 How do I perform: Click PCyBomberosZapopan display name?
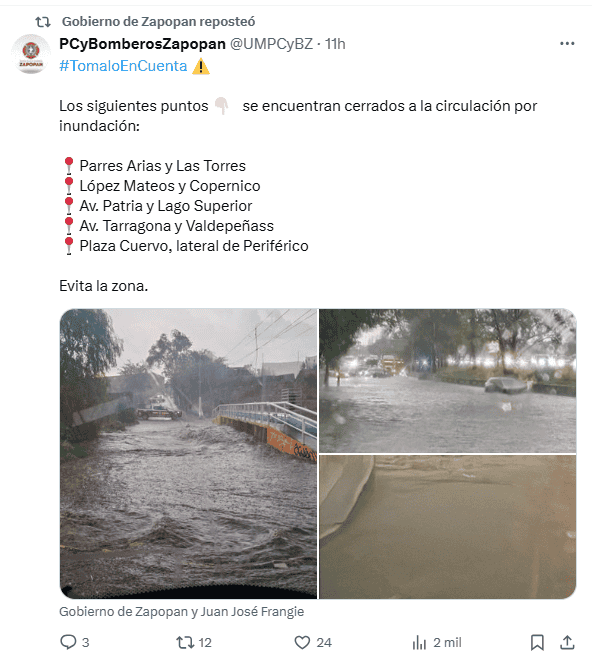pos(143,44)
